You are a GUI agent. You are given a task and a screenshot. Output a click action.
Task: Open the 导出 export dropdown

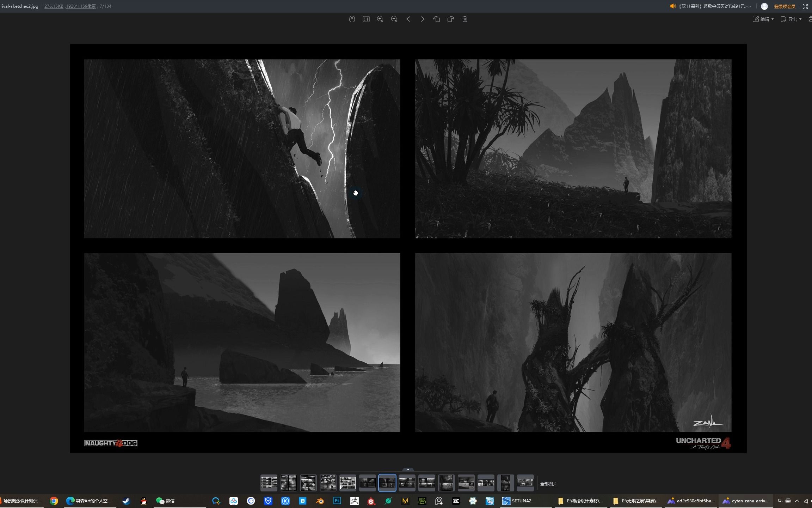[791, 19]
